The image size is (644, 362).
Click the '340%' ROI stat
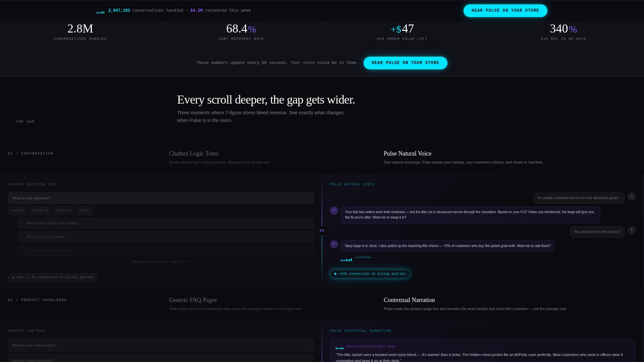click(x=563, y=29)
